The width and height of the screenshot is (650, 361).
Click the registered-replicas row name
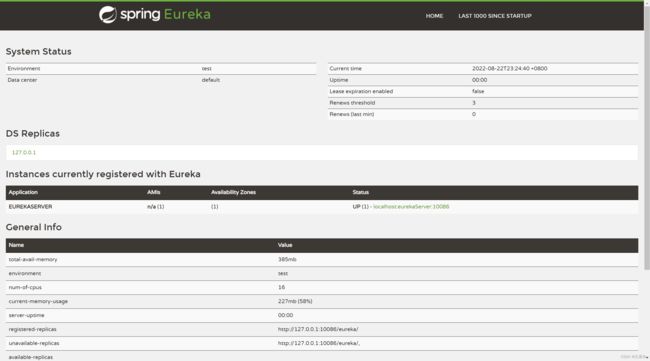click(32, 329)
